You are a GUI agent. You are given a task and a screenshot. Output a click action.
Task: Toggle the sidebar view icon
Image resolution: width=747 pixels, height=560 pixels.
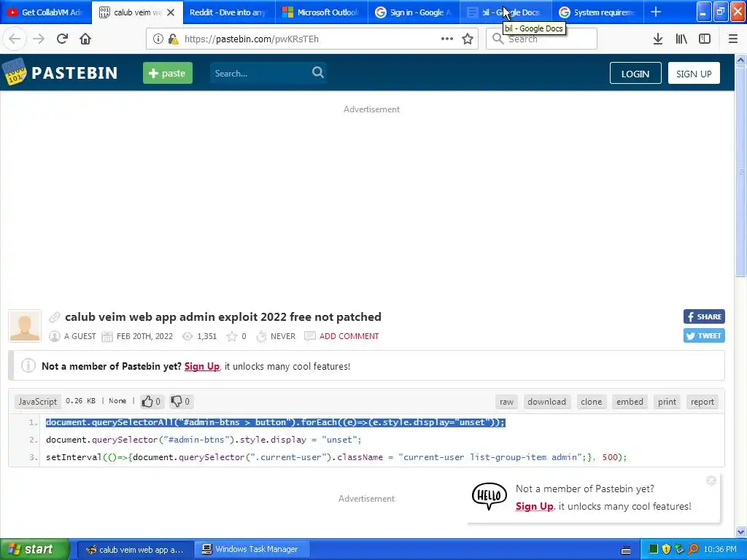(x=705, y=39)
